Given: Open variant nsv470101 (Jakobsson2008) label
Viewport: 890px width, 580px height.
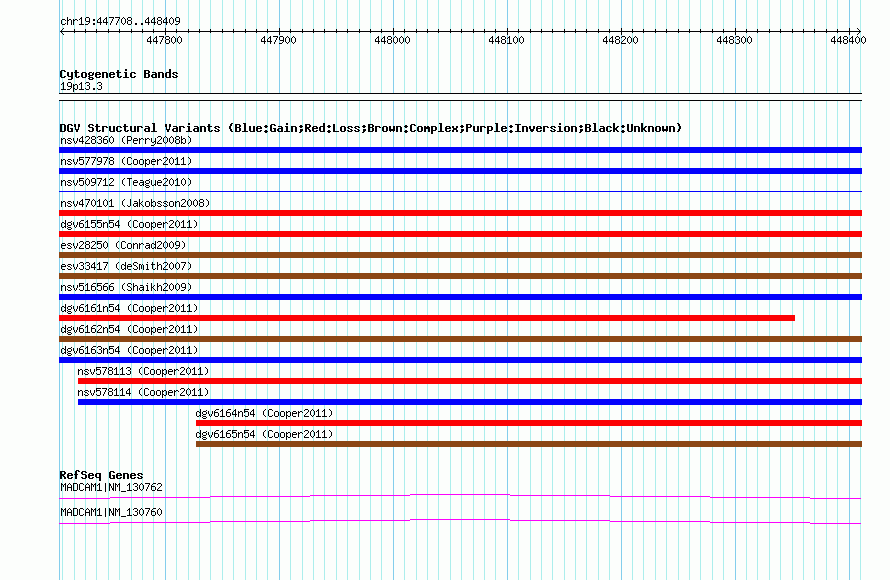Looking at the screenshot, I should pyautogui.click(x=135, y=203).
